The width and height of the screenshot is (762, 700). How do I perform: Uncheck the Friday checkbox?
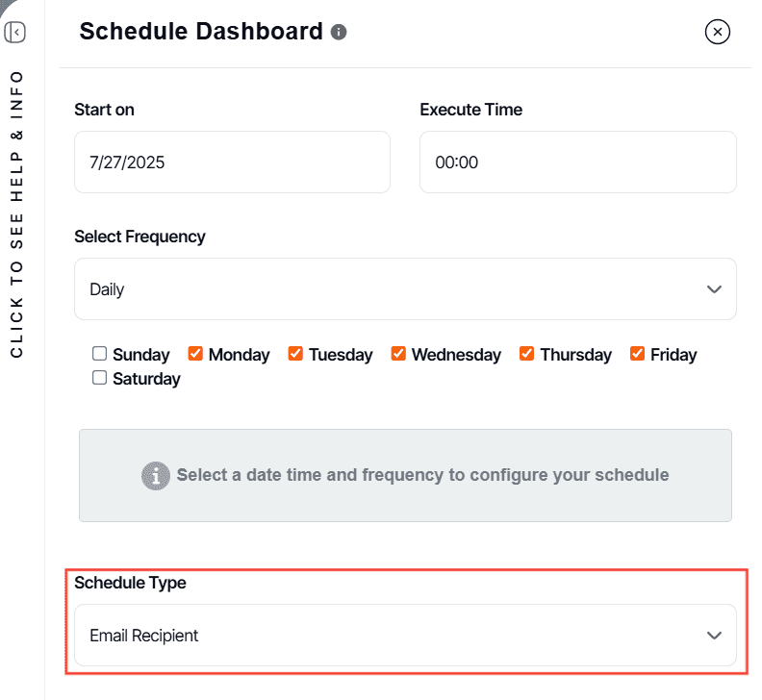pos(637,354)
